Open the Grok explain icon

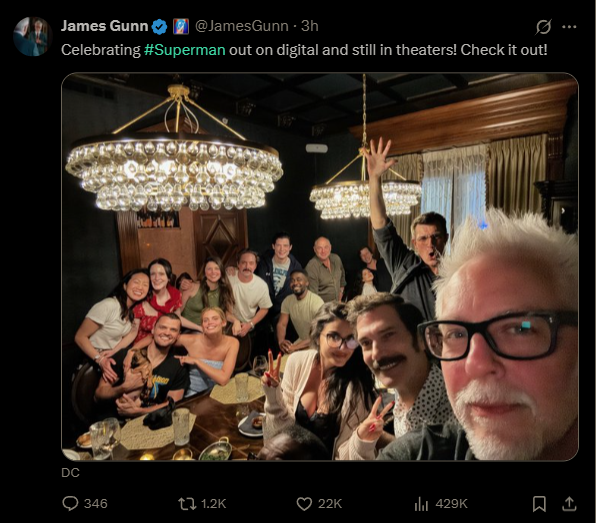click(x=543, y=27)
